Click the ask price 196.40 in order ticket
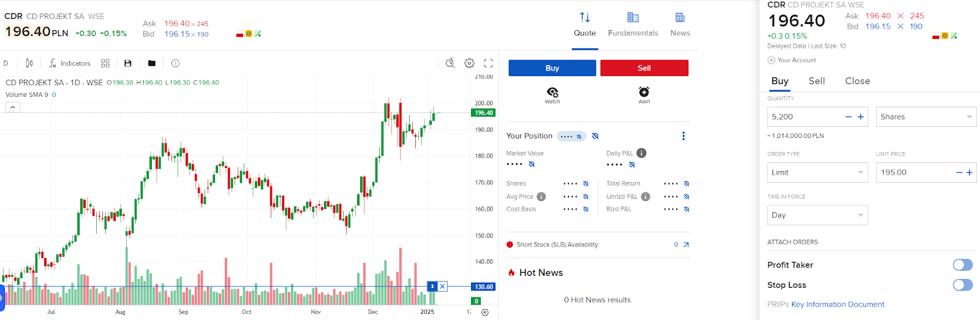 coord(878,16)
